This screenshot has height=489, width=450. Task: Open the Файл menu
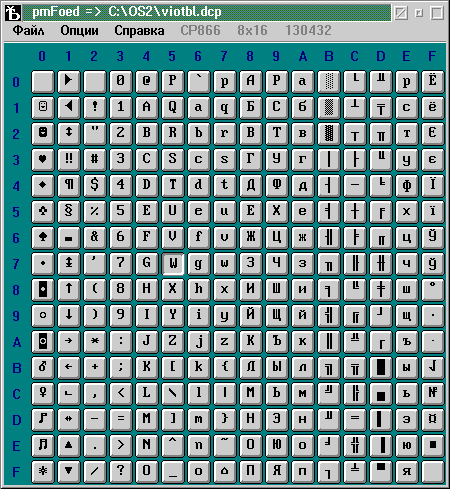(x=28, y=30)
